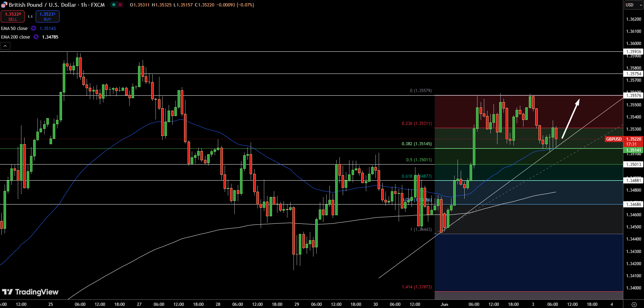Click the GBP/USD flag symbol icon
Viewport: 644px width, 308px height.
[4, 5]
